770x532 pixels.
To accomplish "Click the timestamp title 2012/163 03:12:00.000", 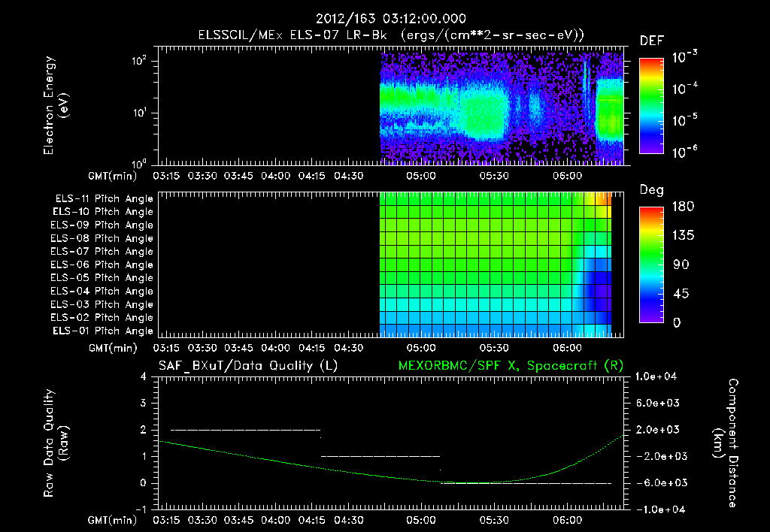I will coord(391,19).
